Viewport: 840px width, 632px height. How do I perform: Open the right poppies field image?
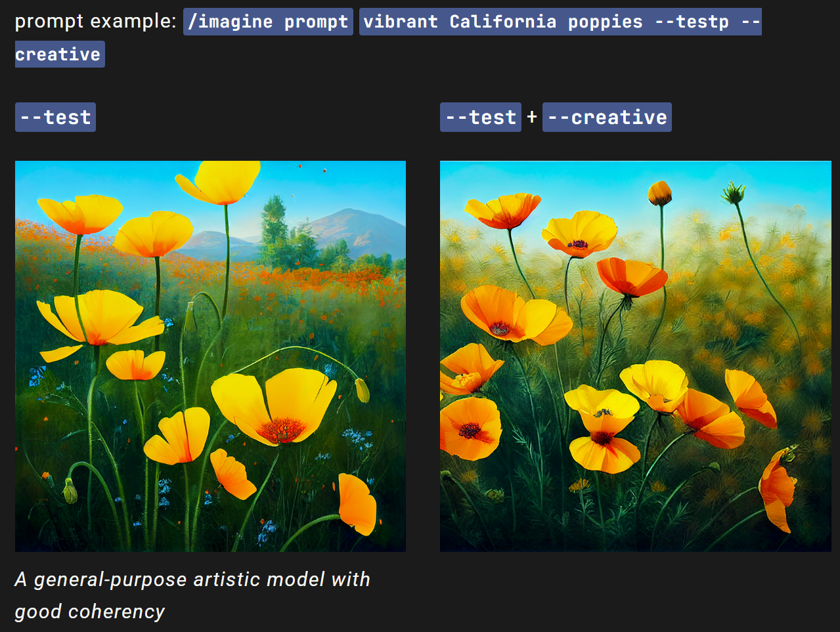click(635, 356)
